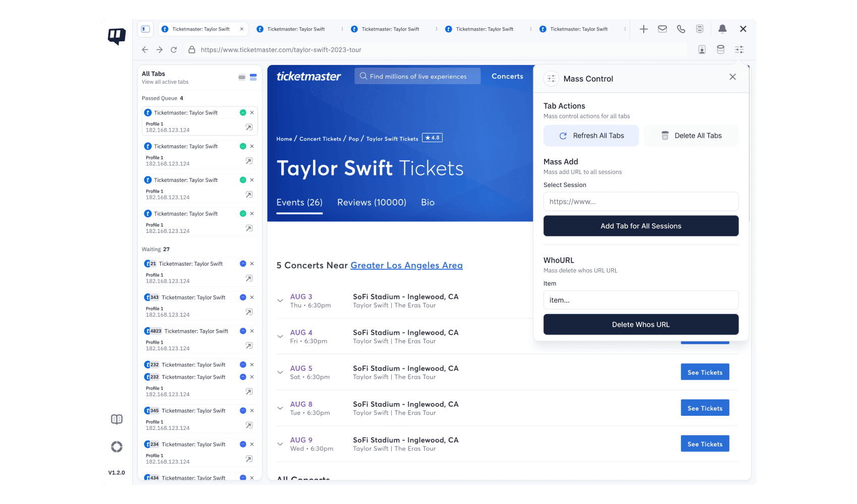Click Find millions of live experiences search
Image resolution: width=857 pixels, height=504 pixels.
click(x=417, y=77)
